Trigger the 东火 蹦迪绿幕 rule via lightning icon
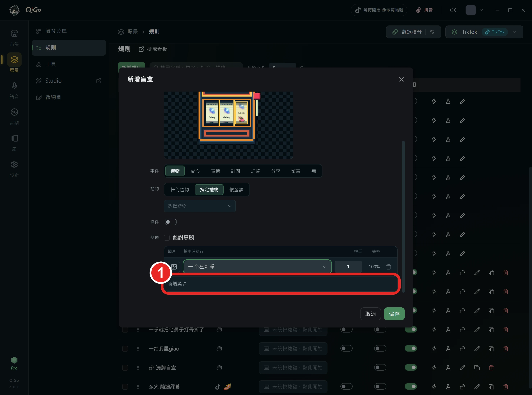 click(434, 387)
